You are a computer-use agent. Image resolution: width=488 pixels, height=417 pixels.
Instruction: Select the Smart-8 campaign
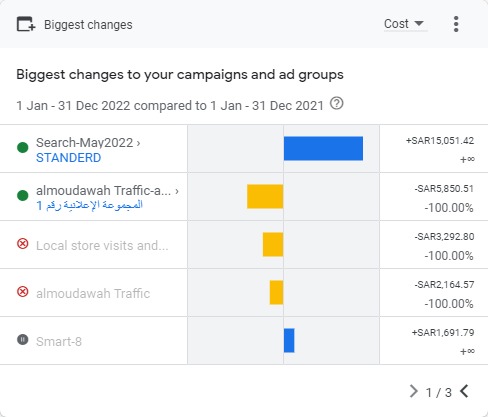pos(59,342)
